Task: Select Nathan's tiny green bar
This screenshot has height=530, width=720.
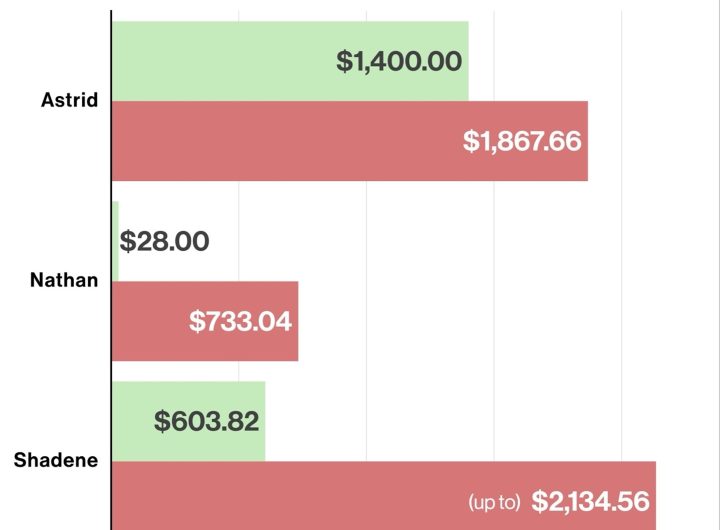Action: pos(116,241)
